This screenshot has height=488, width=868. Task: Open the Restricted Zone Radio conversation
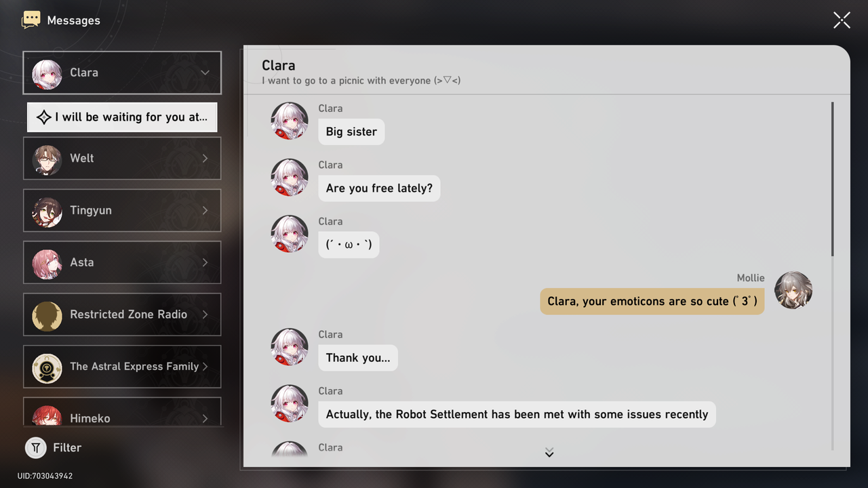[x=122, y=314]
